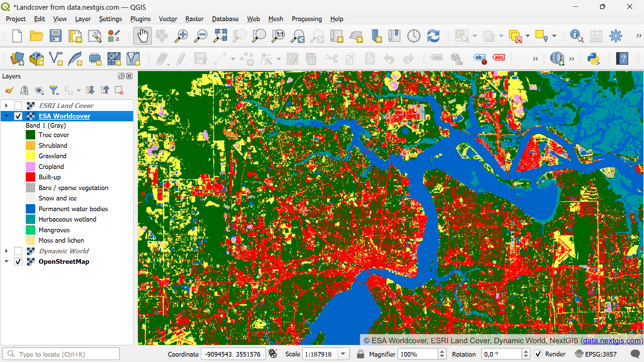Viewport: 644px width, 362px height.
Task: Zoom to full extent icon
Action: (220, 36)
